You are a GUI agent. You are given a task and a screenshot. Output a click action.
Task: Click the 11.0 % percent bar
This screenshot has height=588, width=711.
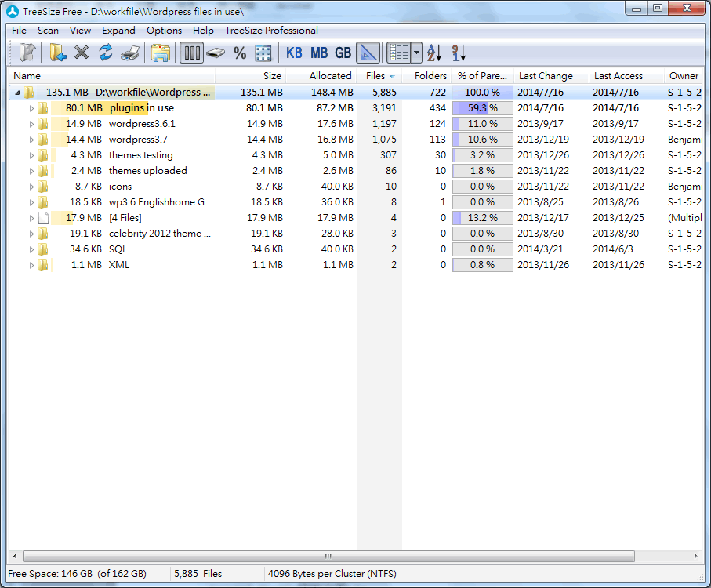click(482, 124)
